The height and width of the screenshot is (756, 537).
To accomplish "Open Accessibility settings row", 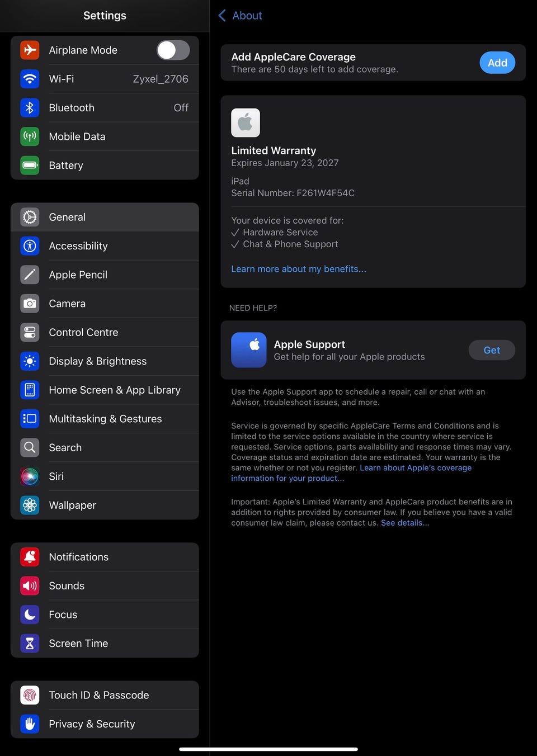I will [x=105, y=246].
